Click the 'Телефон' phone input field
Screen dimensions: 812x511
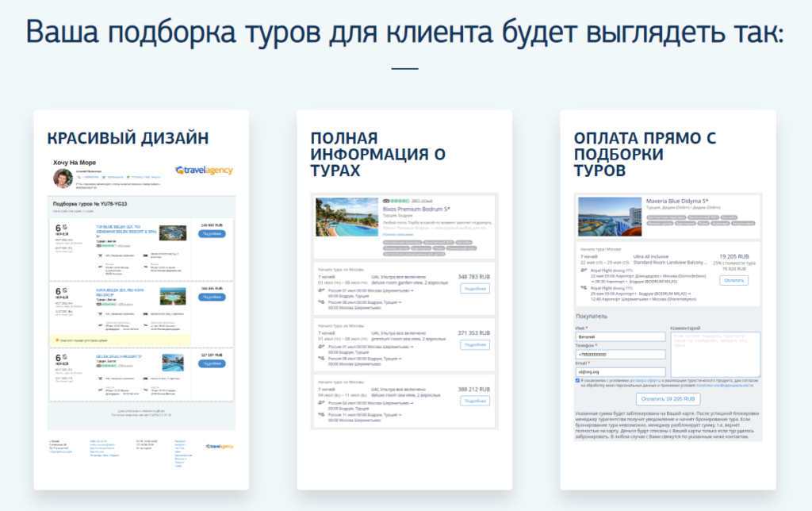(x=621, y=354)
